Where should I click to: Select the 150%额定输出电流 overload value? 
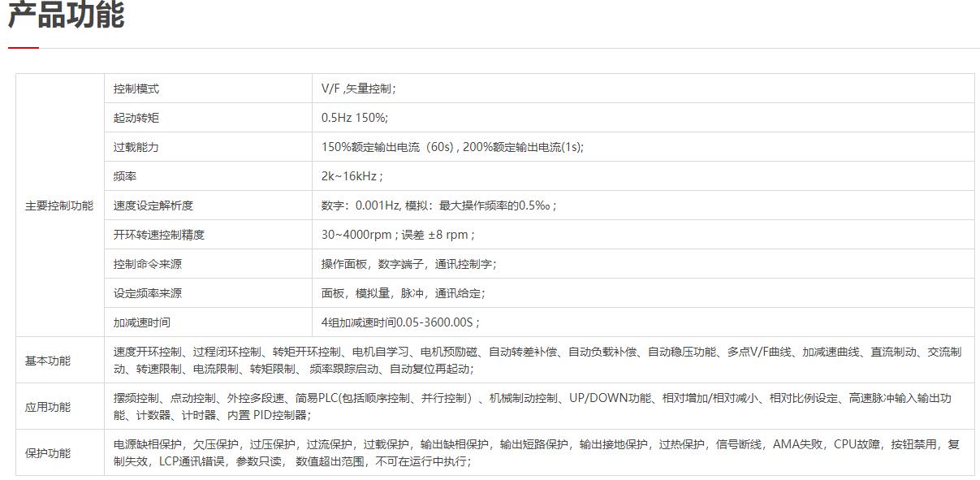click(452, 147)
